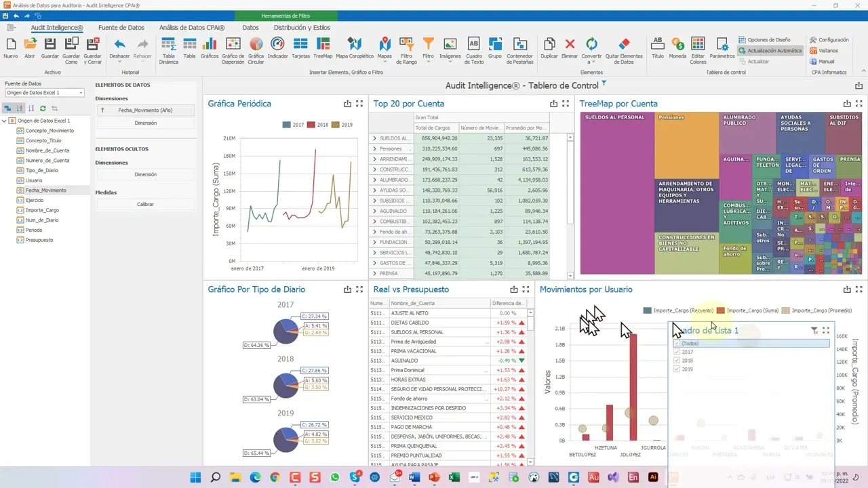Screen dimensions: 868x488
Task: Expand the AGUINALDO row in Top 20
Action: pos(374,211)
